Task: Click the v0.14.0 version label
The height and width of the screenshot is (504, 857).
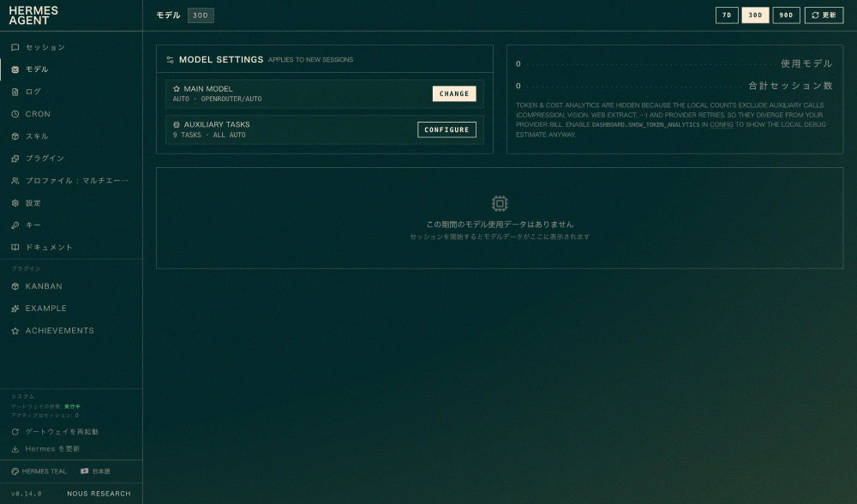Action: click(27, 494)
